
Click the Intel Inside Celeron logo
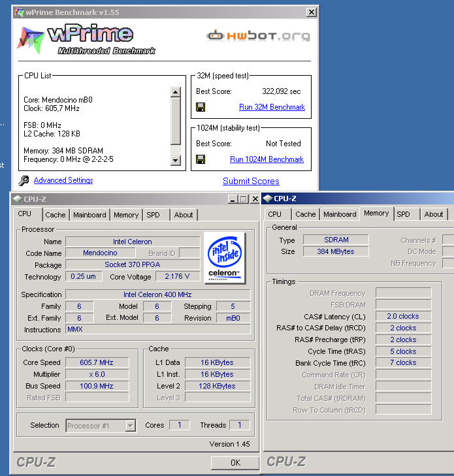point(225,258)
